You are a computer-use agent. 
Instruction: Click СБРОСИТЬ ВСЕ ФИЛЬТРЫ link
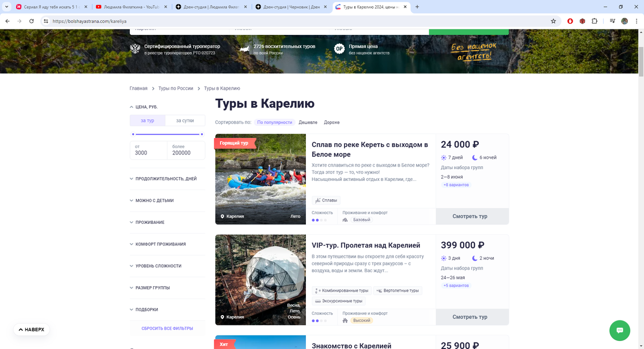[x=167, y=328]
